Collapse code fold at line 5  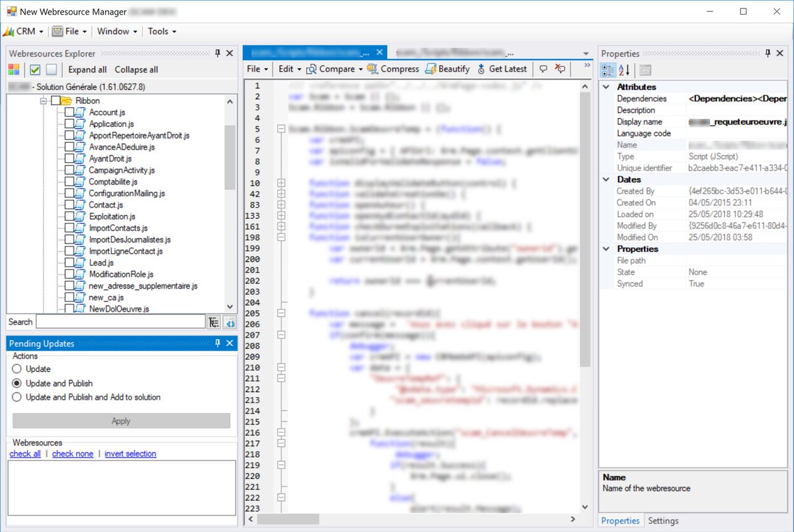tap(281, 129)
